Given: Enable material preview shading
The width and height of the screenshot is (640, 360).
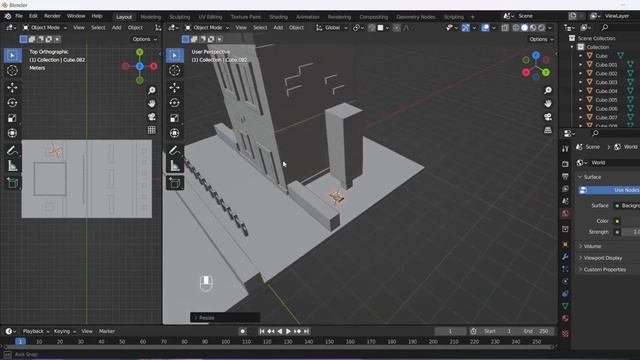Looking at the screenshot, I should 533,28.
